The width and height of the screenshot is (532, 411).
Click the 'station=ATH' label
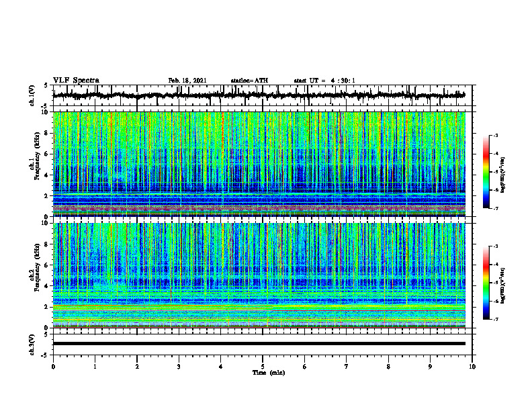click(x=249, y=81)
